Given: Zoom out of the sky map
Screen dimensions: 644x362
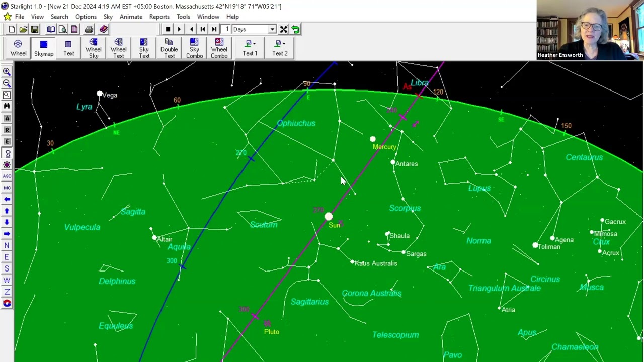Looking at the screenshot, I should (7, 83).
